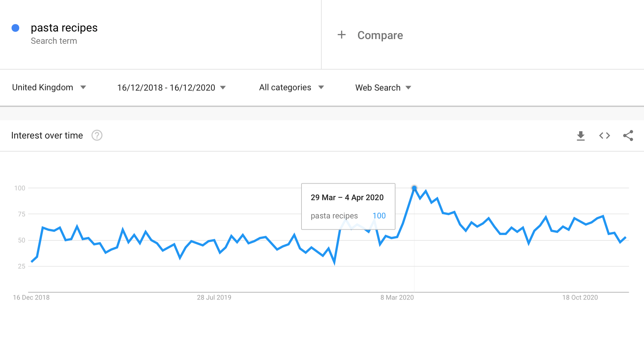The width and height of the screenshot is (644, 340).
Task: Click the blue dot beside pasta recipes
Action: (16, 28)
